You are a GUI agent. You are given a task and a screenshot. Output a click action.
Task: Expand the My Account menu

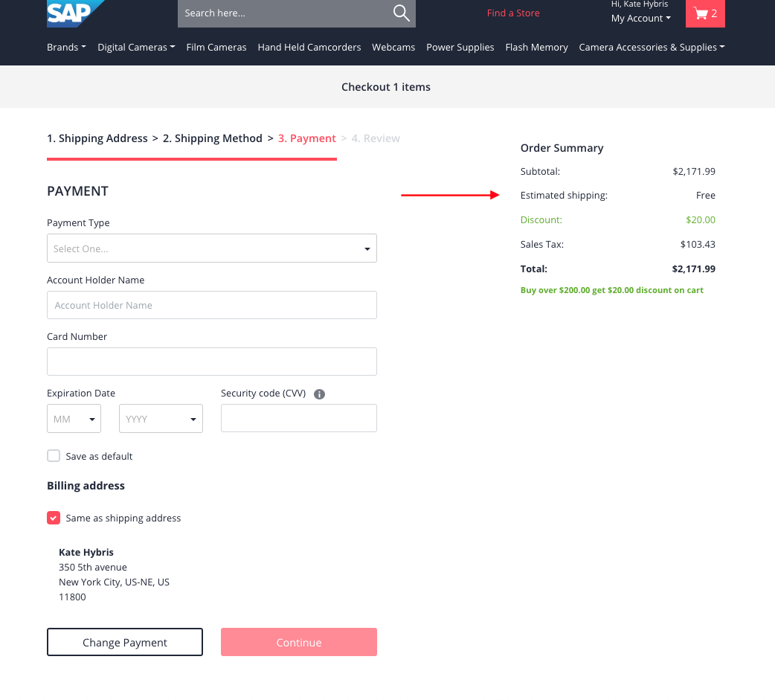640,19
